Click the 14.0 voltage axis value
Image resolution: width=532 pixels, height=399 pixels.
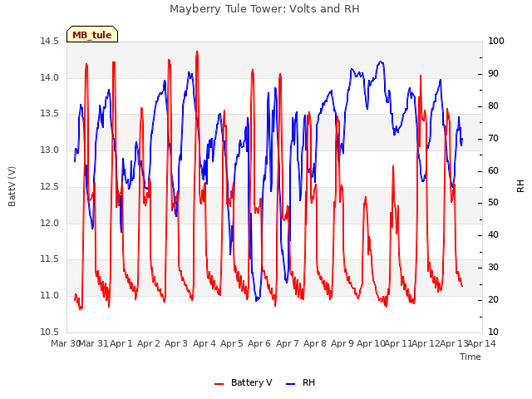(50, 77)
